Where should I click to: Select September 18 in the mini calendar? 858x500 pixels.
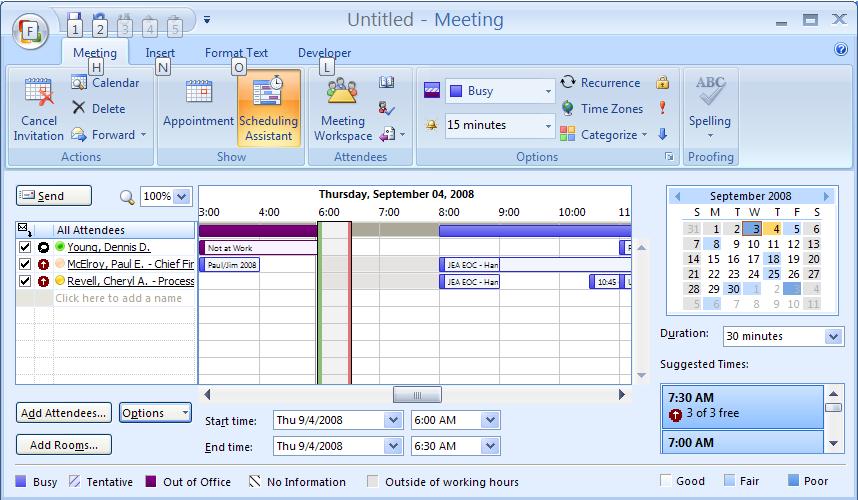tap(773, 259)
